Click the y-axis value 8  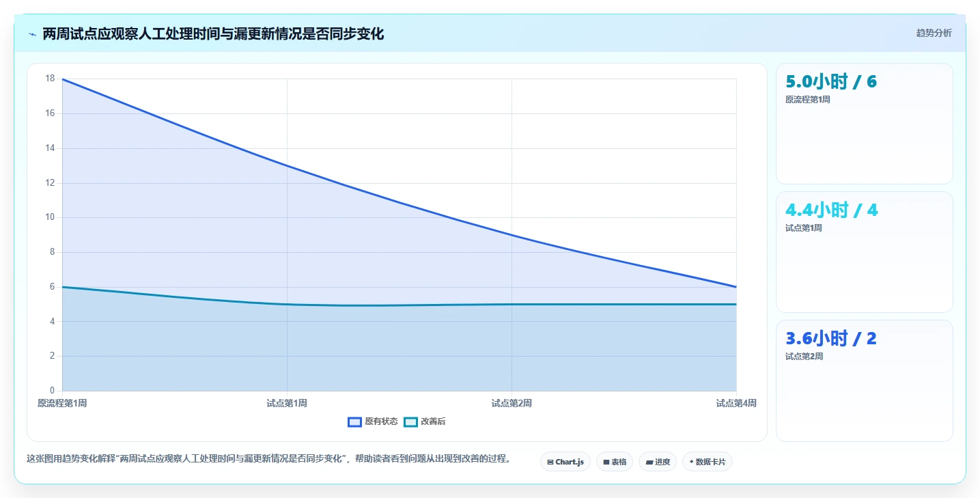click(52, 252)
